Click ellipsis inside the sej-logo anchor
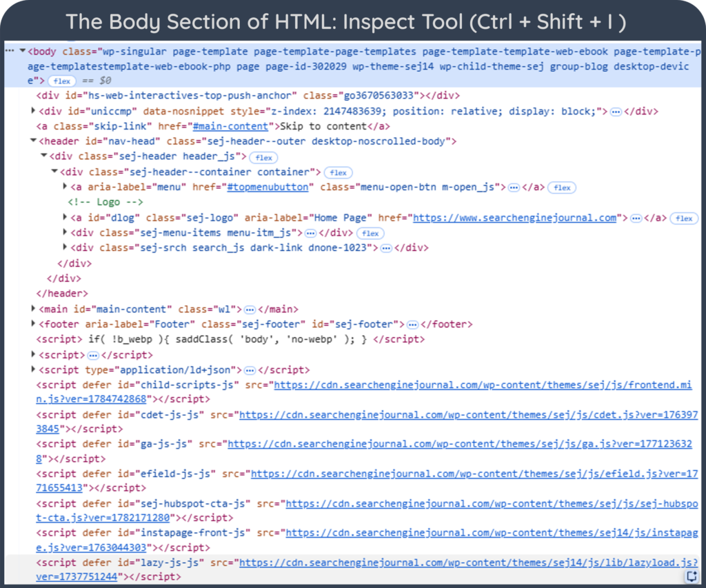This screenshot has height=588, width=706. coord(636,219)
